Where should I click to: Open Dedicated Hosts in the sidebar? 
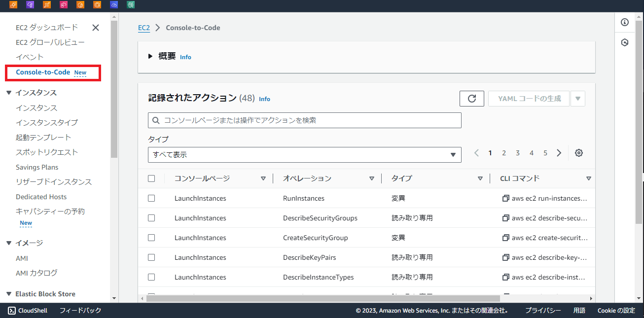point(41,197)
